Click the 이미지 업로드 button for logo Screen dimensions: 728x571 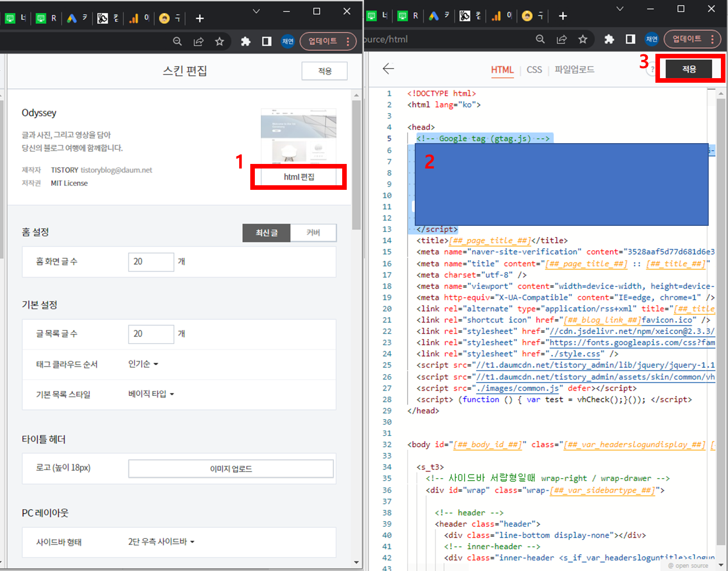pos(231,468)
